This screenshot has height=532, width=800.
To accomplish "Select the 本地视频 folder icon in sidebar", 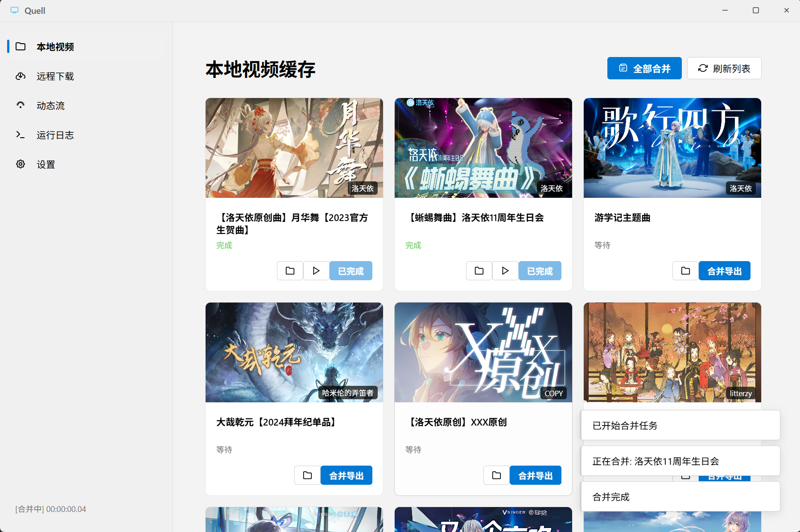I will click(21, 47).
